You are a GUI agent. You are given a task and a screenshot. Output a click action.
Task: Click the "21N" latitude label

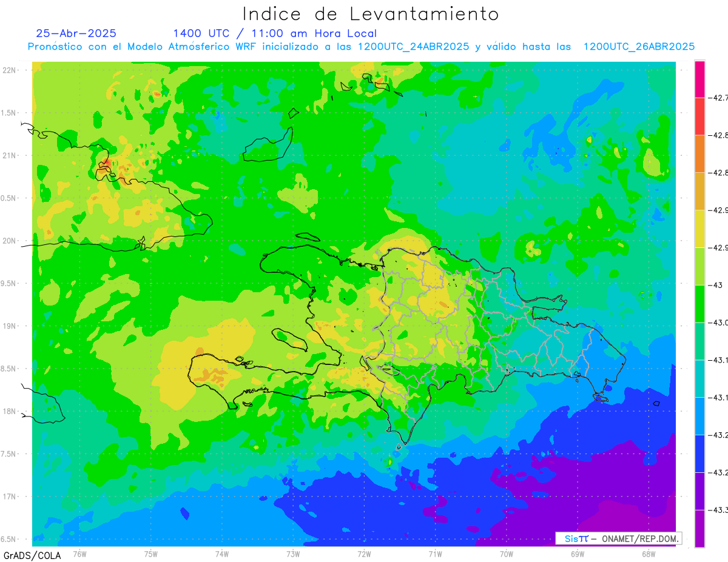pos(10,156)
